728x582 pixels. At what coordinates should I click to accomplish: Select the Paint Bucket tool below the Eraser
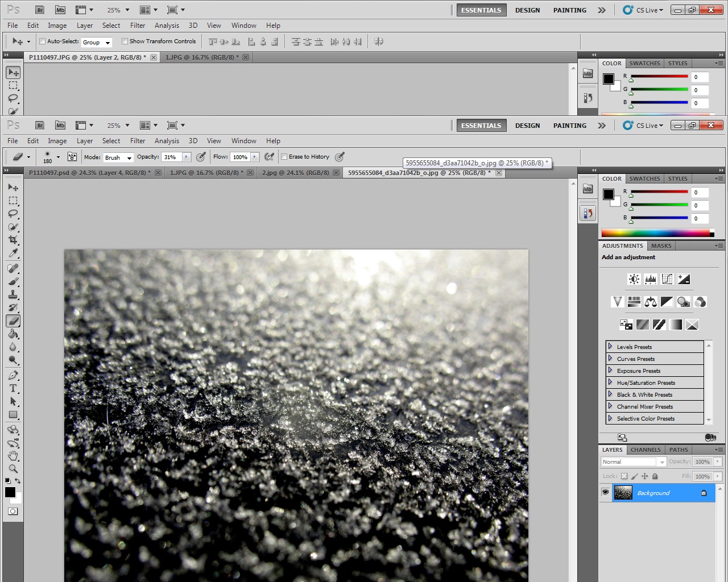point(13,334)
